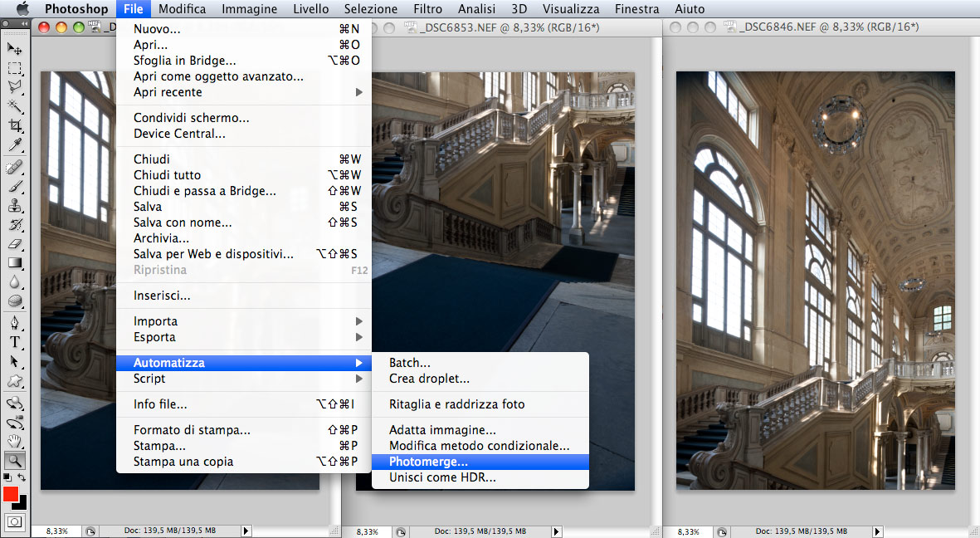Expand the Importa submenu
Image resolution: width=980 pixels, height=538 pixels.
tap(244, 321)
